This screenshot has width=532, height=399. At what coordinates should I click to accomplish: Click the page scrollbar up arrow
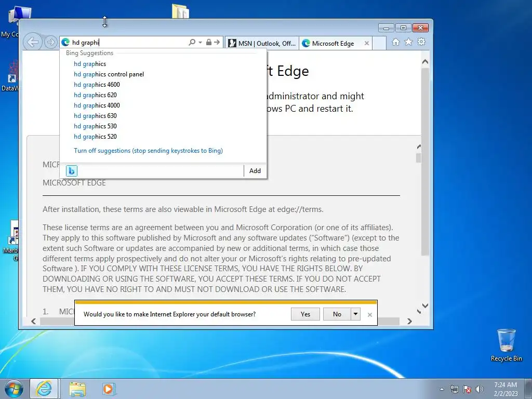[x=425, y=62]
